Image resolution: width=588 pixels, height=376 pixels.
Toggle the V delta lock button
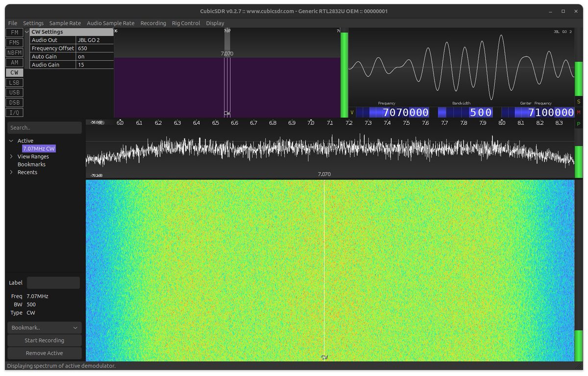tap(352, 113)
